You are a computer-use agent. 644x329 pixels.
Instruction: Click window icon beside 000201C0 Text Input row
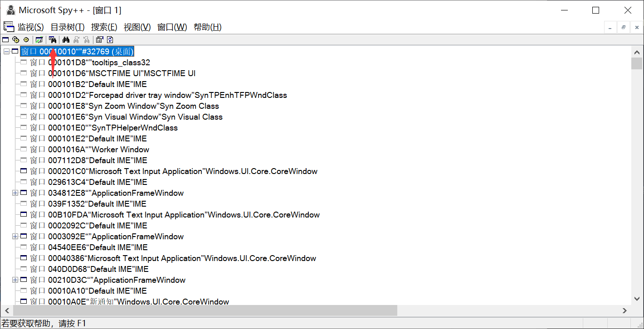24,171
